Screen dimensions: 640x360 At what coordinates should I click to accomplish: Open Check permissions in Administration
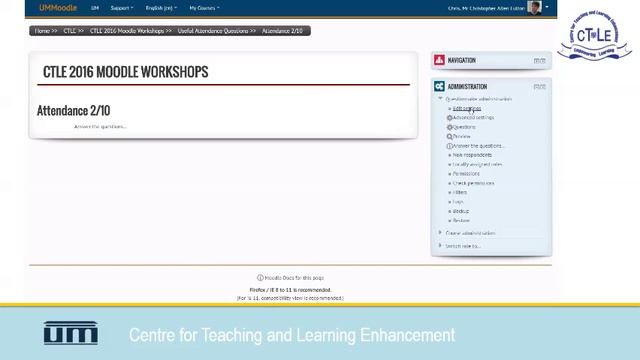click(x=473, y=183)
